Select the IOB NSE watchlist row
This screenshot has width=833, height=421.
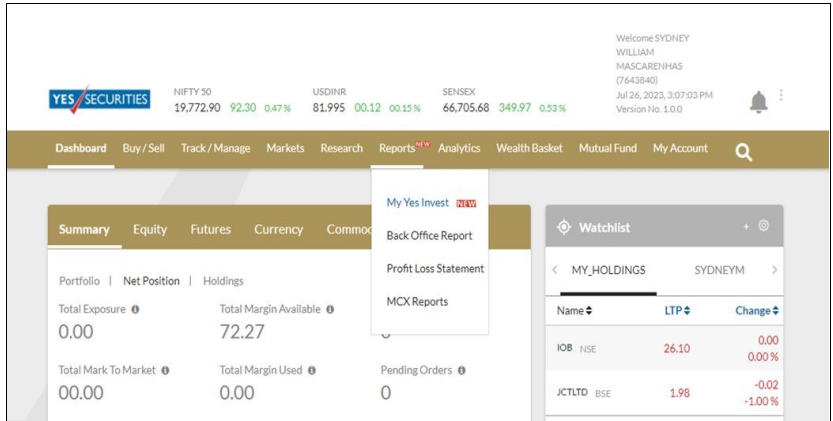click(664, 348)
